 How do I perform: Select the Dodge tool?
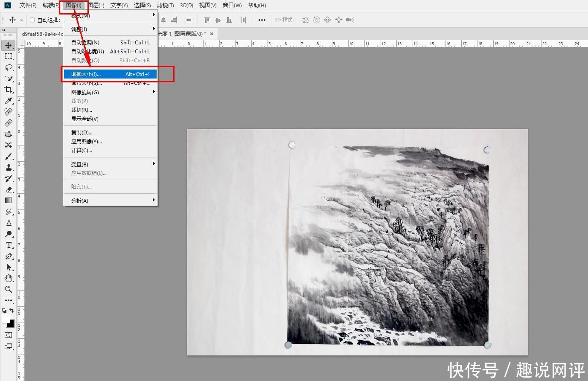(x=8, y=234)
